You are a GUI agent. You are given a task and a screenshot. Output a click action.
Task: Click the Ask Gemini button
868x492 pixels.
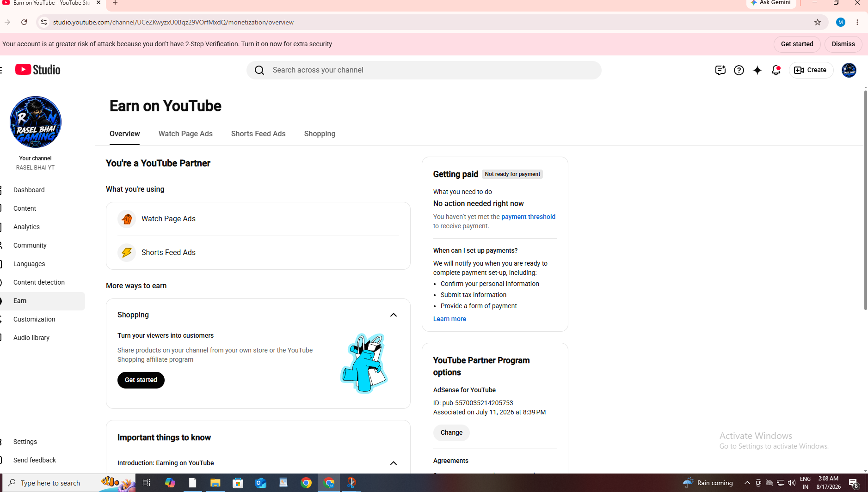771,3
